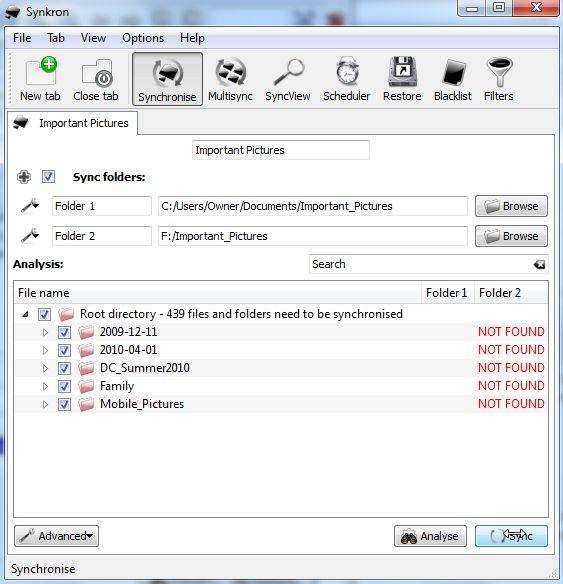Screen dimensions: 563x584
Task: Expand the 2010-04-01 folder node
Action: [45, 350]
